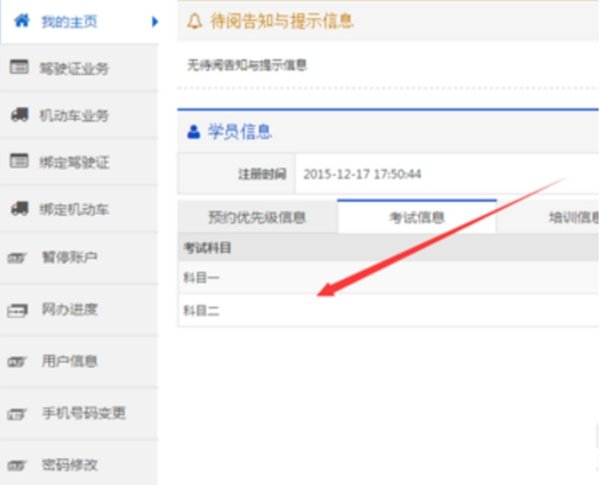Select the truck icon beside 机动车业务
600x485 pixels.
(18, 115)
